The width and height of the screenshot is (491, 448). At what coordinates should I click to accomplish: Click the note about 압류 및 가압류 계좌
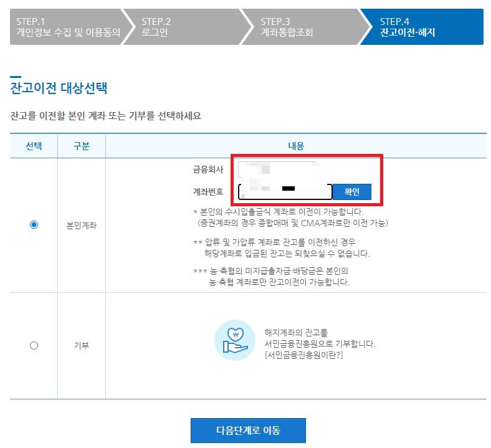(x=282, y=247)
